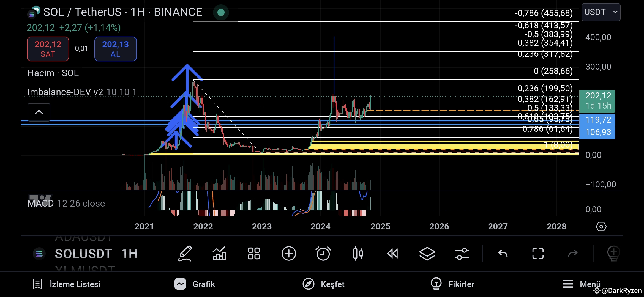Open the indicators chart icon
Viewport: 644px width, 297px height.
point(219,253)
